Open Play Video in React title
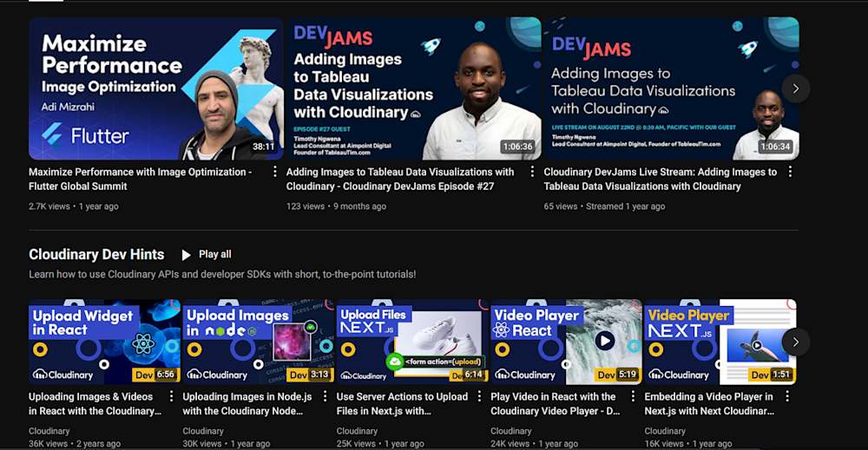This screenshot has width=868, height=450. click(556, 403)
